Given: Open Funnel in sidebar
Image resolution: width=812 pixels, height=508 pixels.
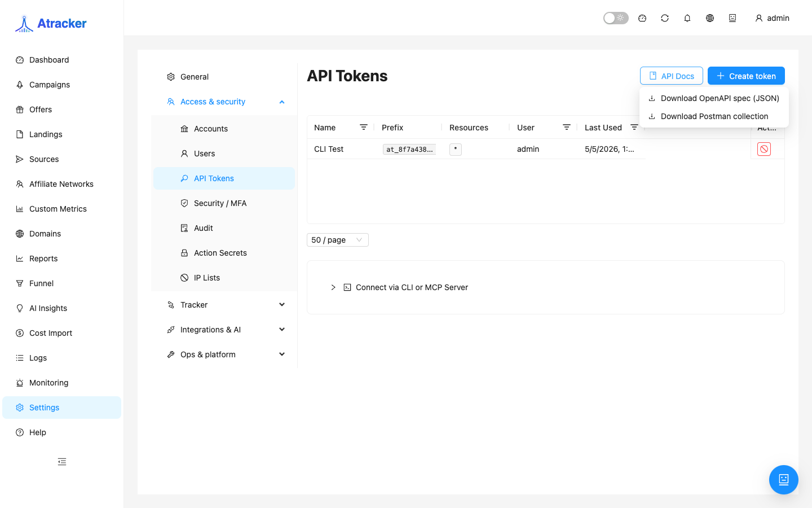Looking at the screenshot, I should [62, 283].
